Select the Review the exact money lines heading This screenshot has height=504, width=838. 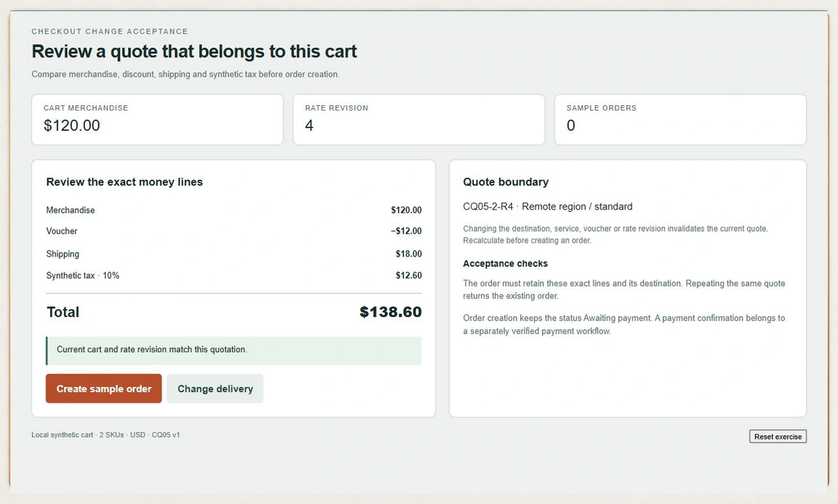click(124, 182)
